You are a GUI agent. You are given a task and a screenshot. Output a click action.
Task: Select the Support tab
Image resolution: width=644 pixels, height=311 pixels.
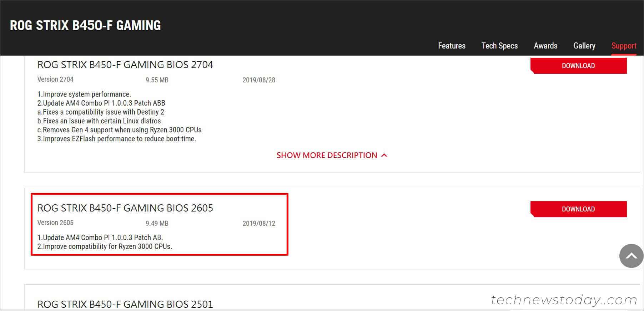(624, 46)
